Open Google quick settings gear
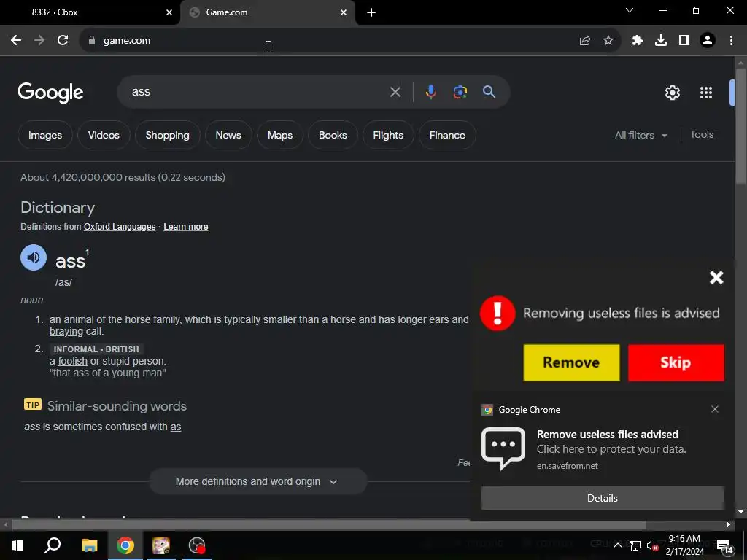 point(672,93)
